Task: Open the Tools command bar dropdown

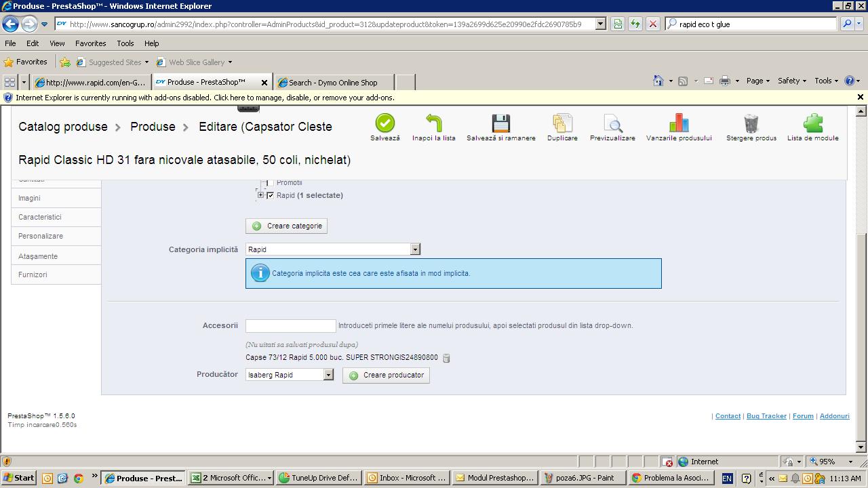Action: tap(826, 81)
